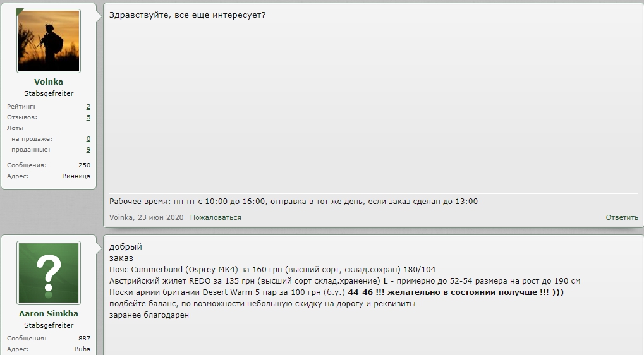Viewport: 644px width, 355px height.
Task: Open Voinka's rating value 2
Action: click(88, 107)
